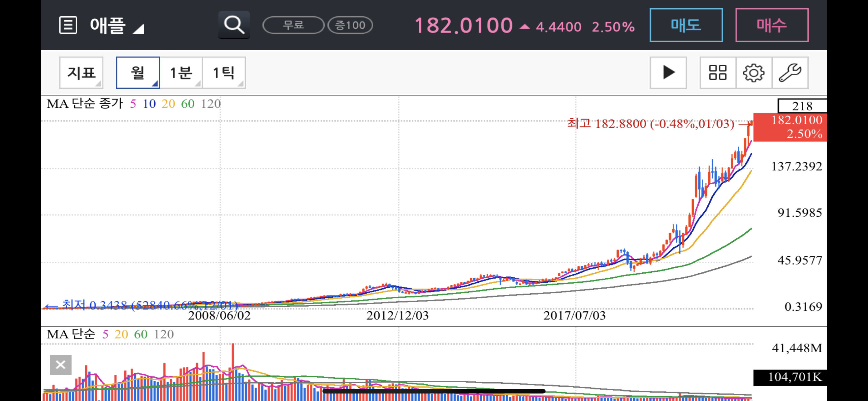This screenshot has width=868, height=401.
Task: Click the 218 candle count box
Action: 802,106
